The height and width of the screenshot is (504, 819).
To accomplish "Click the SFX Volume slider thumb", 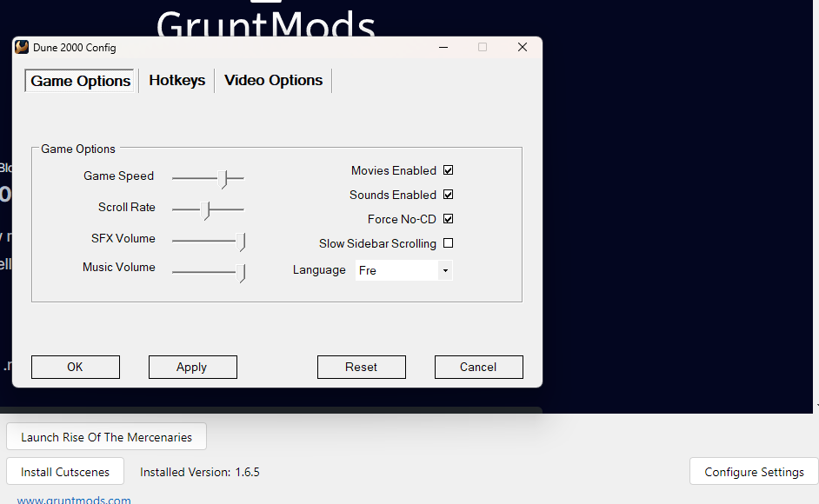I will 241,242.
